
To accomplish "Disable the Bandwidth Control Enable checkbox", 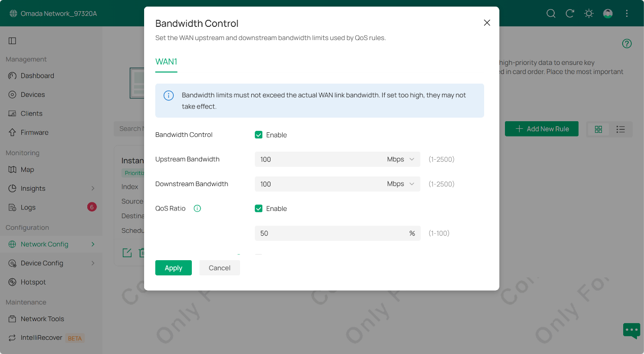I will [x=258, y=134].
